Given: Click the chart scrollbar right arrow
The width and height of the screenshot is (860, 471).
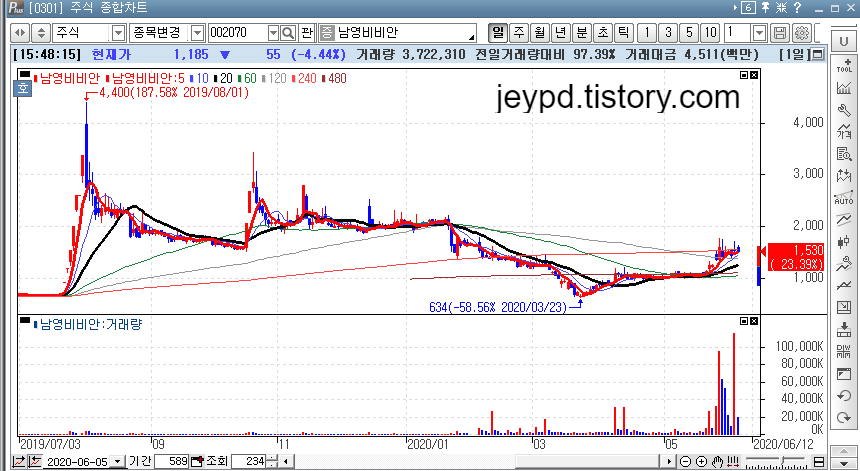Looking at the screenshot, I should coord(669,462).
